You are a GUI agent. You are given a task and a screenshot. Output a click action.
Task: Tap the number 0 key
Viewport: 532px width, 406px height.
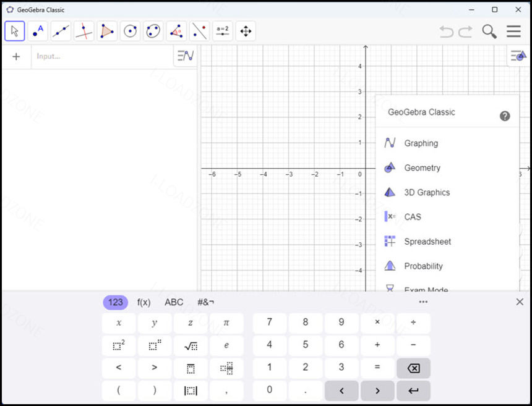(269, 390)
